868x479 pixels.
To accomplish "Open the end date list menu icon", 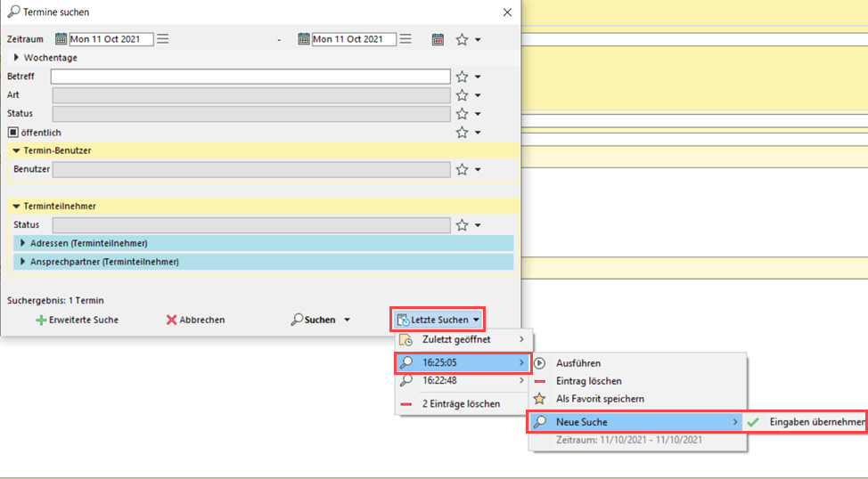I will tap(405, 39).
